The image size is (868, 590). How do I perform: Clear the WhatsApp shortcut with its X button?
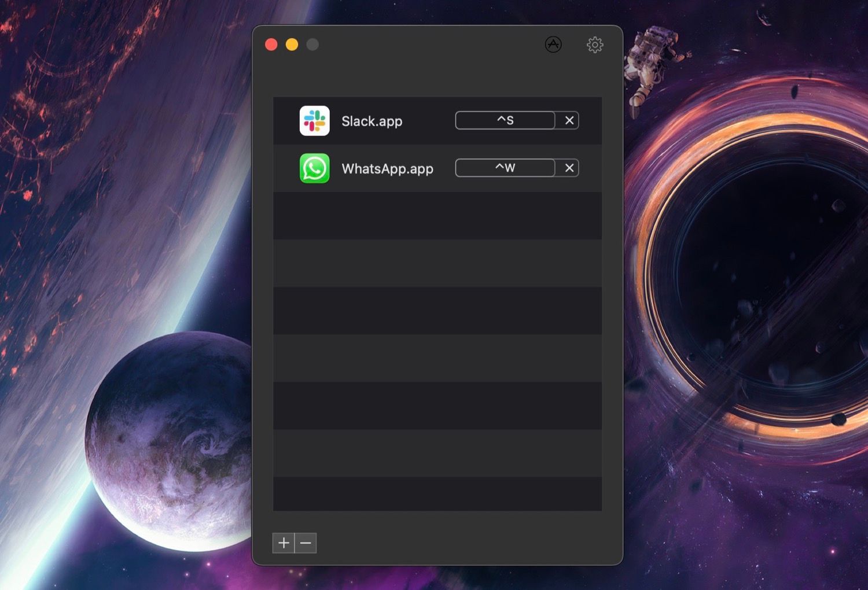click(x=568, y=168)
